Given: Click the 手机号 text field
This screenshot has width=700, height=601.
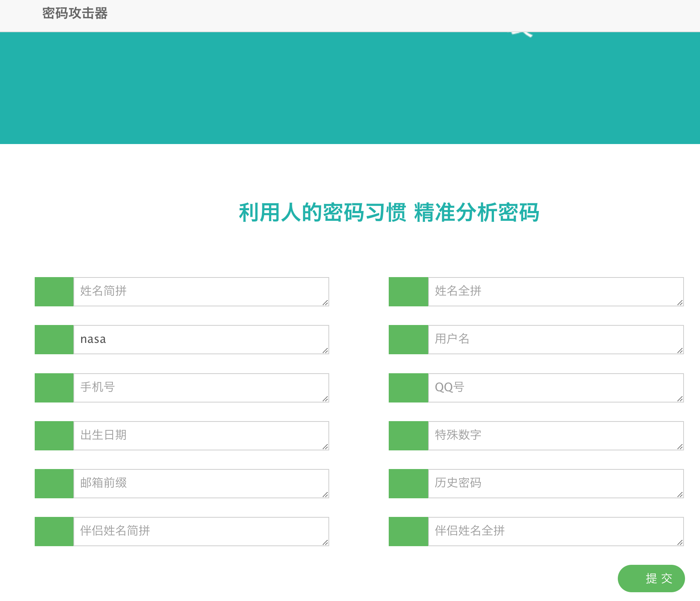Looking at the screenshot, I should (x=201, y=388).
